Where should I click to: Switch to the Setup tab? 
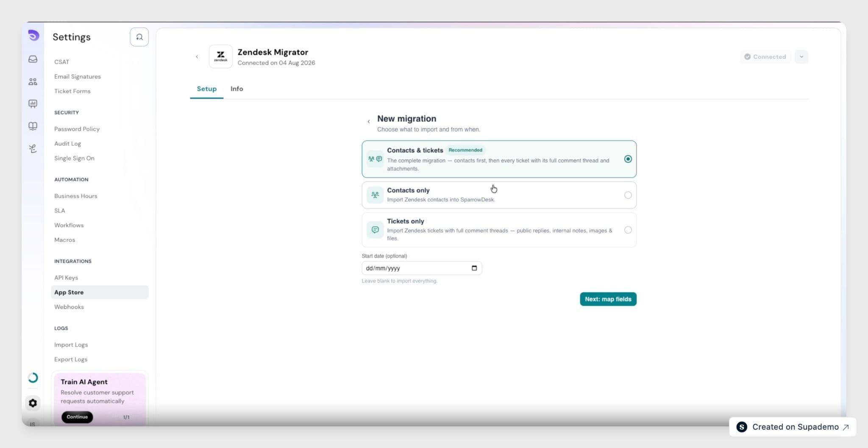click(207, 89)
